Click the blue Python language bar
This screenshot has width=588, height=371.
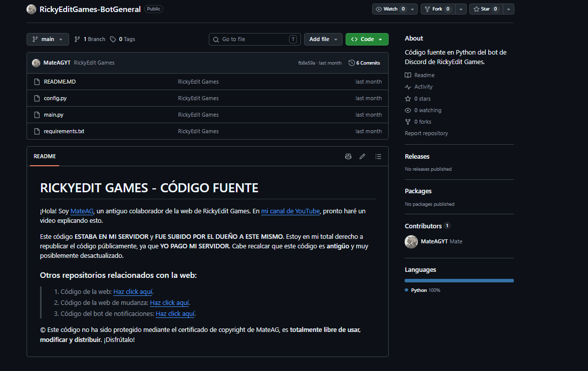[459, 281]
